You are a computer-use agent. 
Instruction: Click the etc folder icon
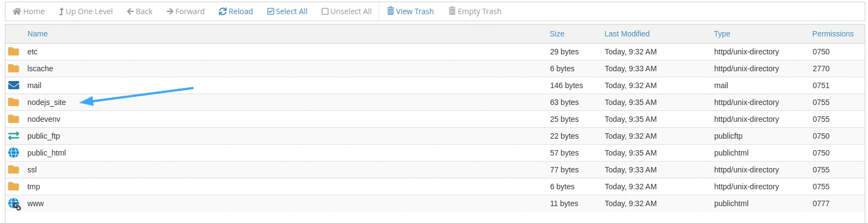(x=14, y=52)
